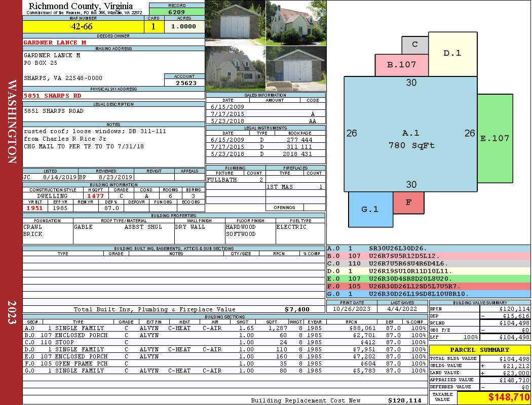Image resolution: width=532 pixels, height=405 pixels.
Task: Select the B.107 pink sketch section
Action: pos(401,65)
